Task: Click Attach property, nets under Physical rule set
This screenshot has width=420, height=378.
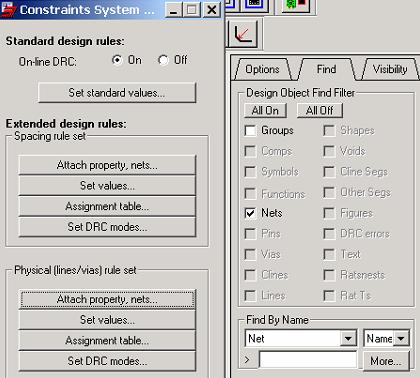Action: pos(107,299)
